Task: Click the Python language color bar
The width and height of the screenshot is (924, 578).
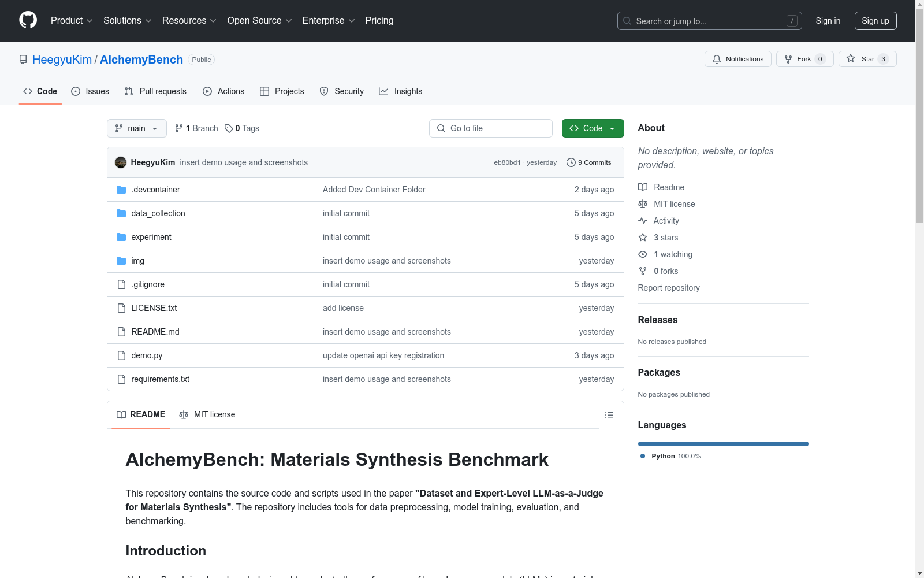Action: [x=724, y=444]
